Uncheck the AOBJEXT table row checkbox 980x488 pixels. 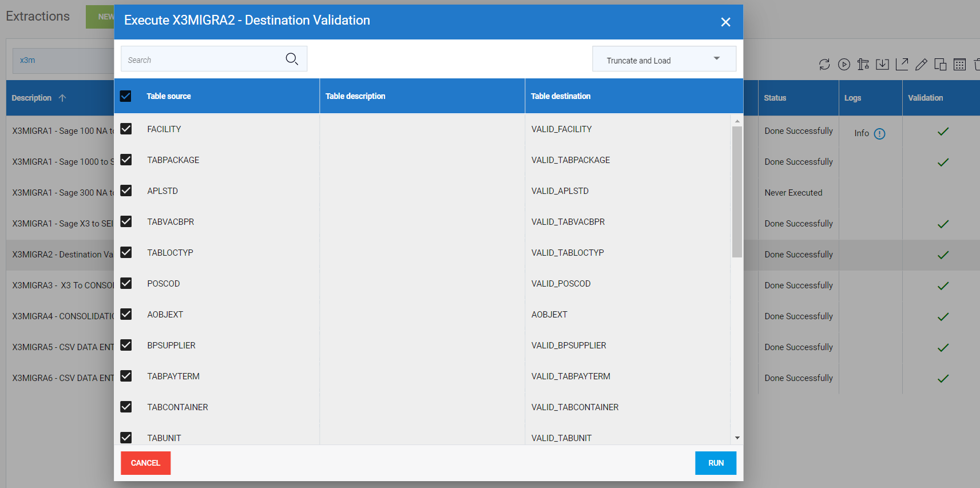click(126, 315)
